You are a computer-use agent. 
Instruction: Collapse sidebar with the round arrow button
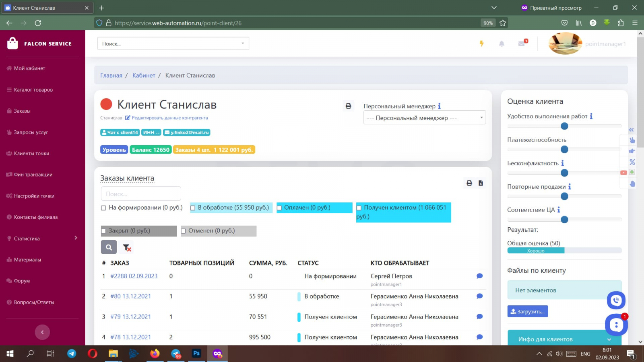tap(42, 332)
